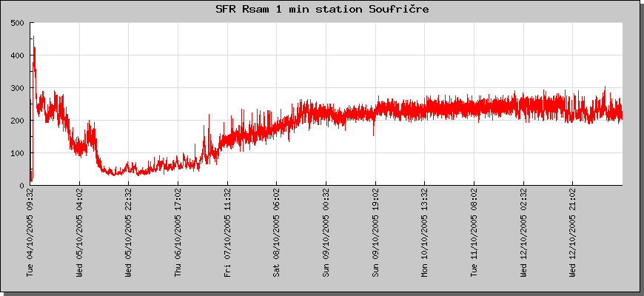Select the 300 y-axis tick label
644x296 pixels.
coord(17,88)
